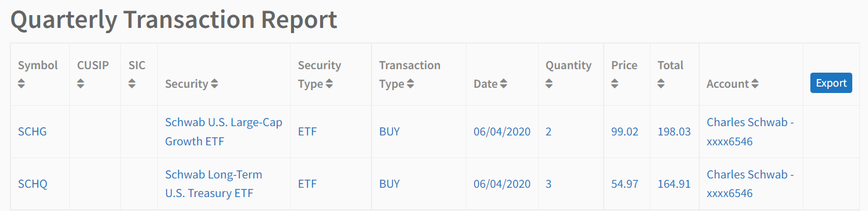This screenshot has height=211, width=868.
Task: Click the Security column header text
Action: pyautogui.click(x=186, y=84)
